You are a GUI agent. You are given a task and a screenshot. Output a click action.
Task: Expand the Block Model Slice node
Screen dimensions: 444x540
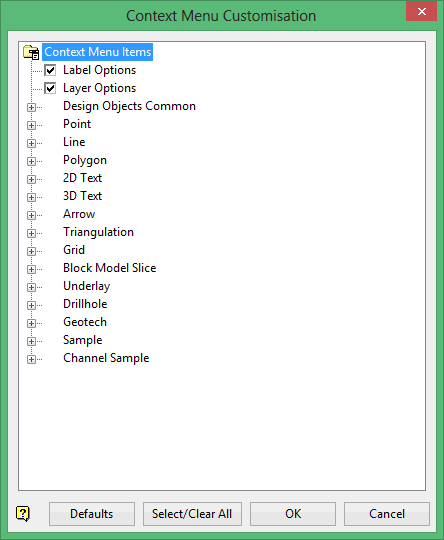[x=31, y=269]
